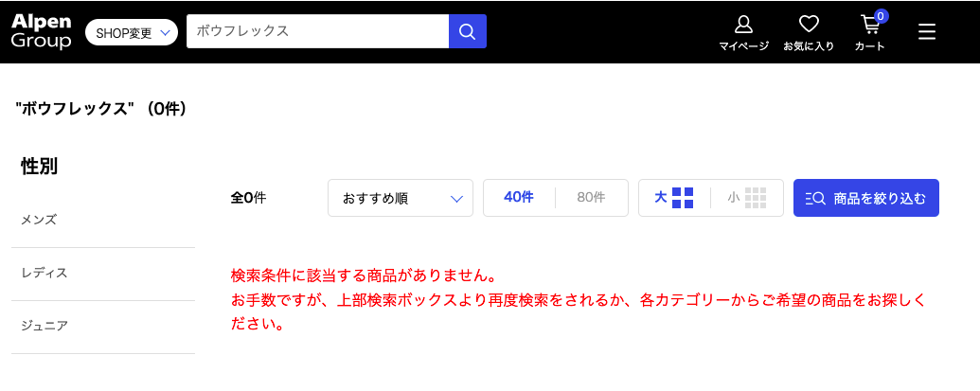Click the blue magnifier search button
Image resolution: width=980 pixels, height=391 pixels.
pyautogui.click(x=468, y=31)
